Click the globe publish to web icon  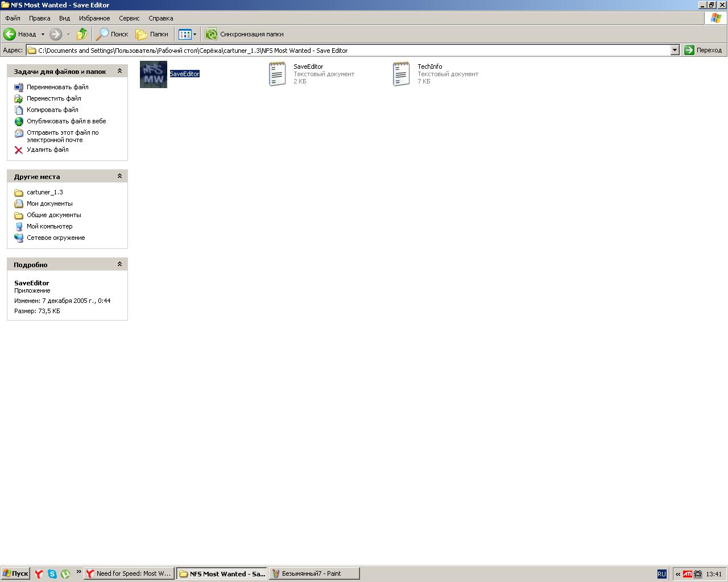pos(19,122)
